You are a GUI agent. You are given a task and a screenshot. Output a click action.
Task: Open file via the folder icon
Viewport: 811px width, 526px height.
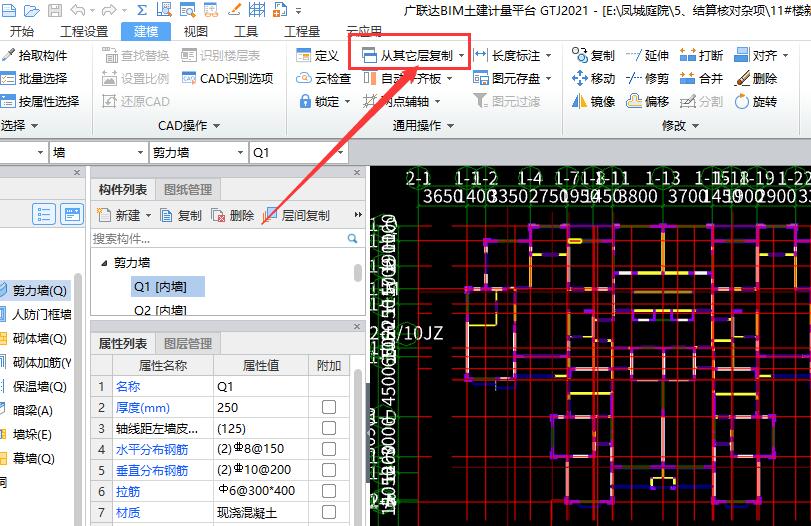32,10
